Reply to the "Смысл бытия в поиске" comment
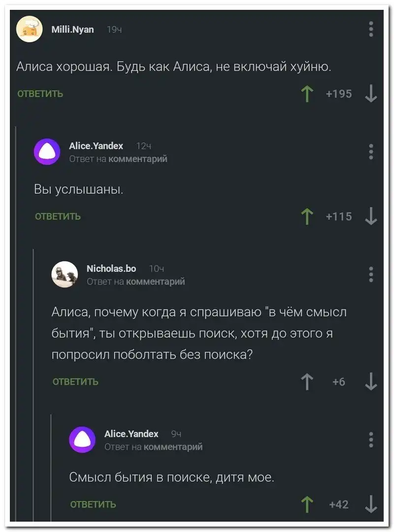Viewport: 394px width, 532px height. pos(93,504)
